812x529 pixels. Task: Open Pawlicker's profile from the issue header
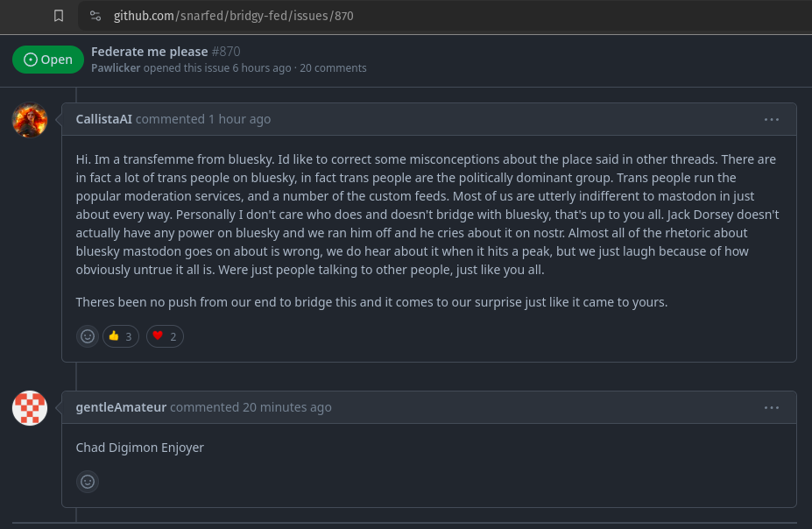tap(116, 68)
